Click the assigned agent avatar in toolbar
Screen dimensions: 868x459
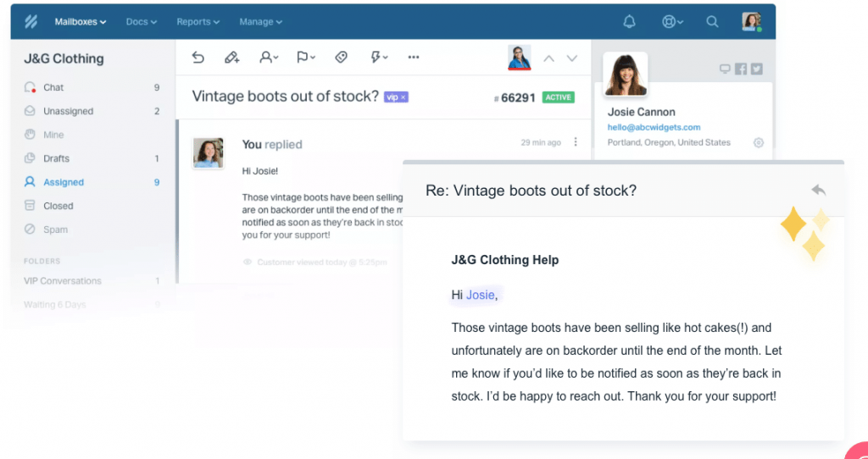pyautogui.click(x=520, y=57)
